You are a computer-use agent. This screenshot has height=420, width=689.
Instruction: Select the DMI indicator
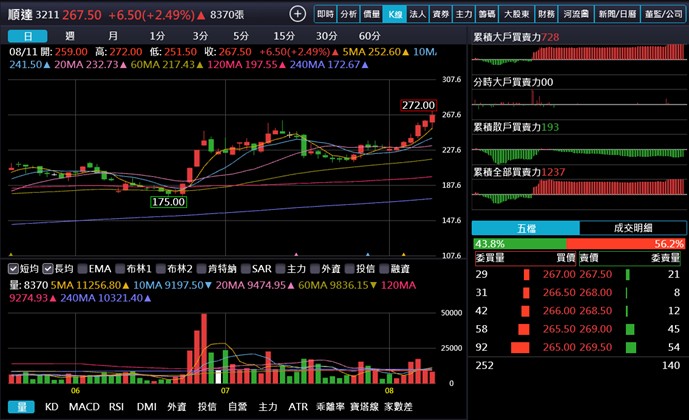(146, 407)
